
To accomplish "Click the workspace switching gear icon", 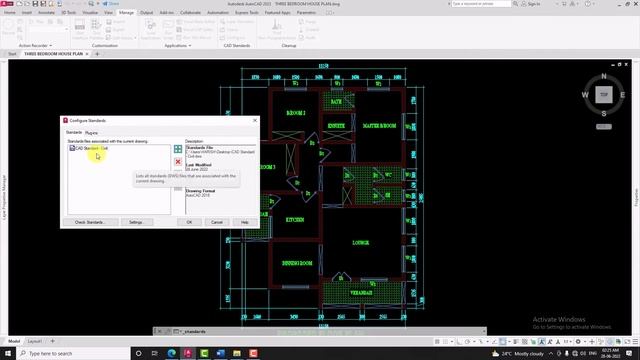I will pyautogui.click(x=578, y=342).
